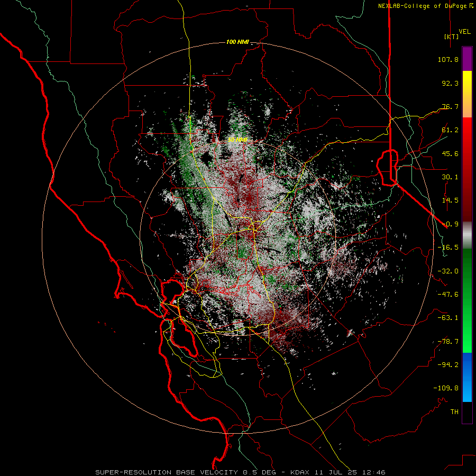The image size is (476, 476).
Task: Click the 50 NMI range ring label
Action: tap(237, 140)
